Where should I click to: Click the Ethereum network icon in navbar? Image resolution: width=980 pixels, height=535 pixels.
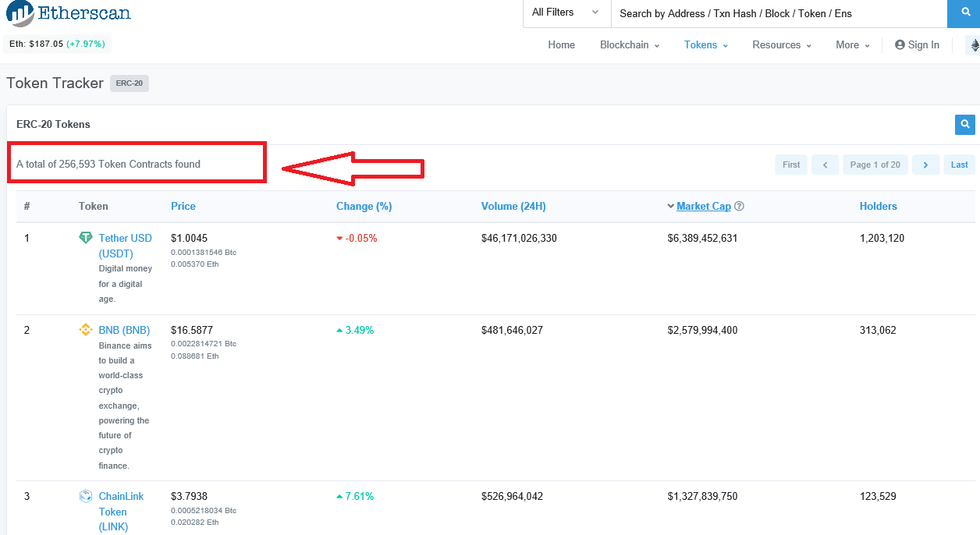pos(974,45)
